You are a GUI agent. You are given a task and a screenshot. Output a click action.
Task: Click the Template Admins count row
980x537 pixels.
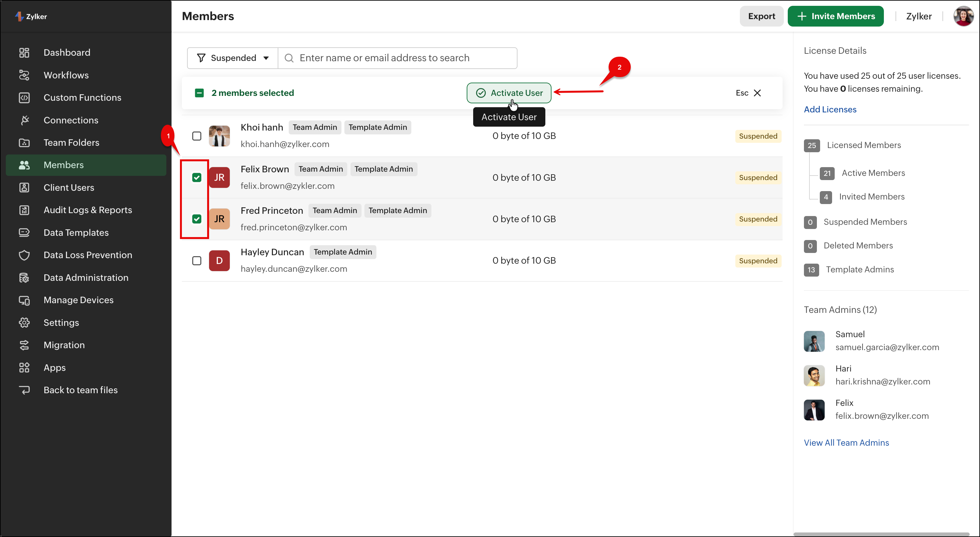coord(849,269)
